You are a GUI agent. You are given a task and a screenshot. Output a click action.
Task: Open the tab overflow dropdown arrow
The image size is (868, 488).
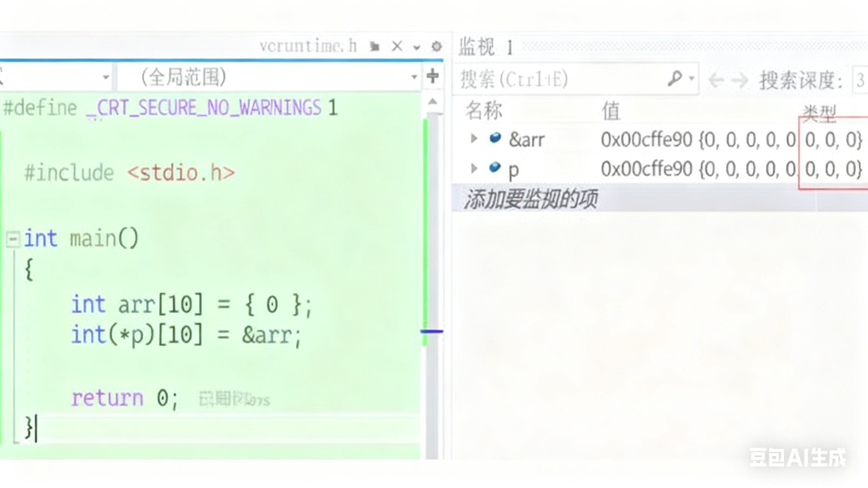417,47
